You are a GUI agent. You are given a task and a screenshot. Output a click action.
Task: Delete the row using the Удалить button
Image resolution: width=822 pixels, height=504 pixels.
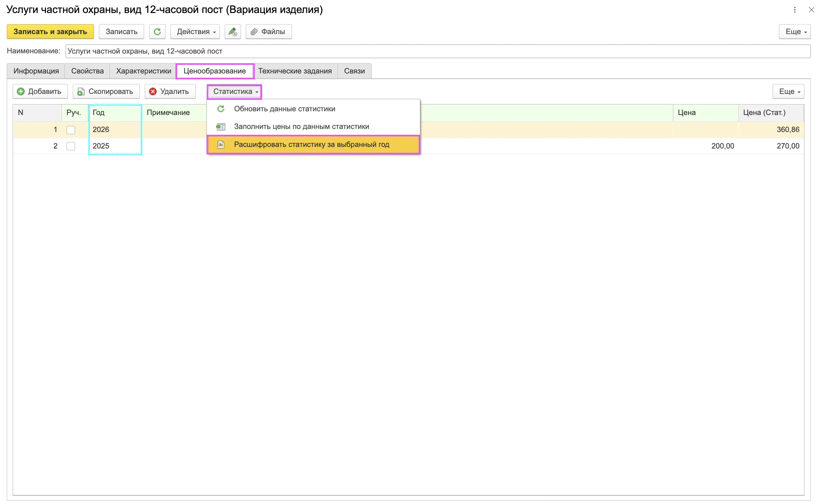click(x=170, y=91)
